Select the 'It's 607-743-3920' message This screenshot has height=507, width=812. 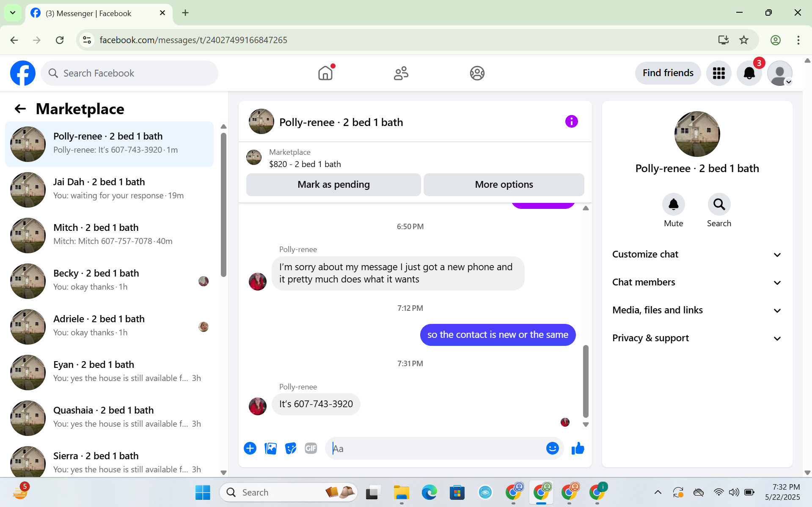[316, 404]
